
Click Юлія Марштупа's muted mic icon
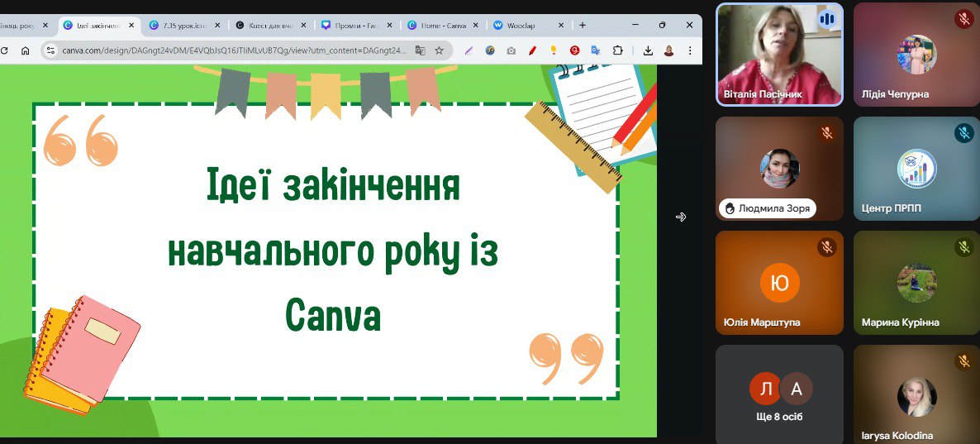click(x=827, y=248)
